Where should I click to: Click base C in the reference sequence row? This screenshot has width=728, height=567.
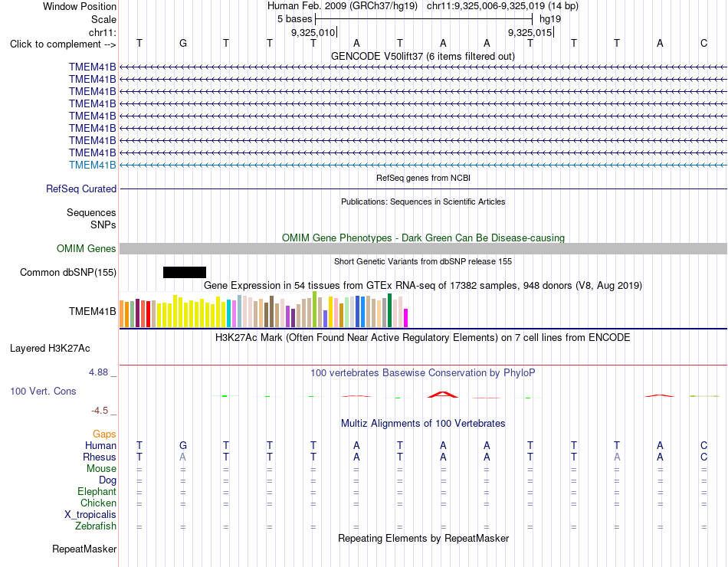click(703, 43)
